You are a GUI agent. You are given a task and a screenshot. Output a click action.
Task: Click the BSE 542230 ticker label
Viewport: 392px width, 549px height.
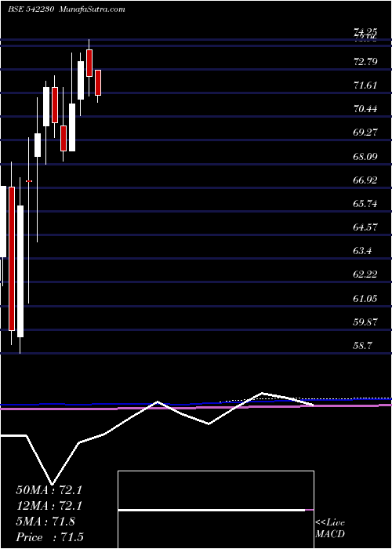30,9
